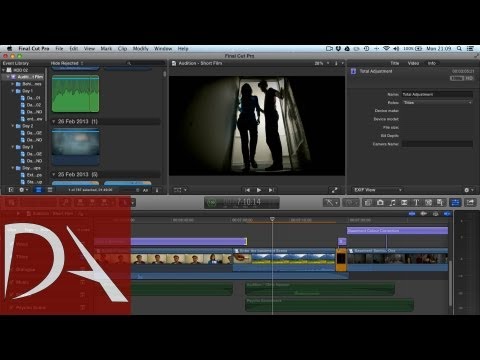Viewport: 480px width, 360px height.
Task: Open the Generators browser
Action: pos(428,202)
